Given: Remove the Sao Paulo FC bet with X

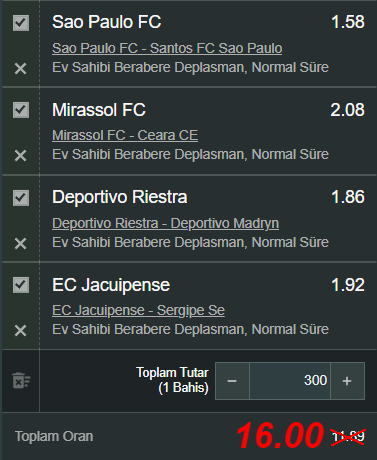Looking at the screenshot, I should pyautogui.click(x=20, y=69).
